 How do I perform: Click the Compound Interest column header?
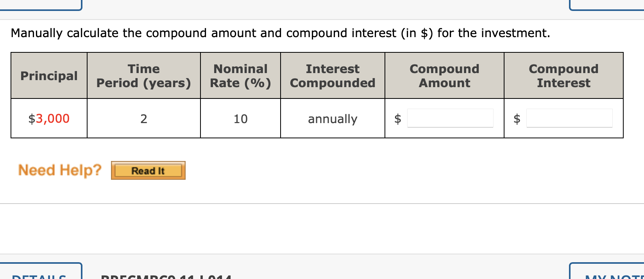(x=563, y=76)
